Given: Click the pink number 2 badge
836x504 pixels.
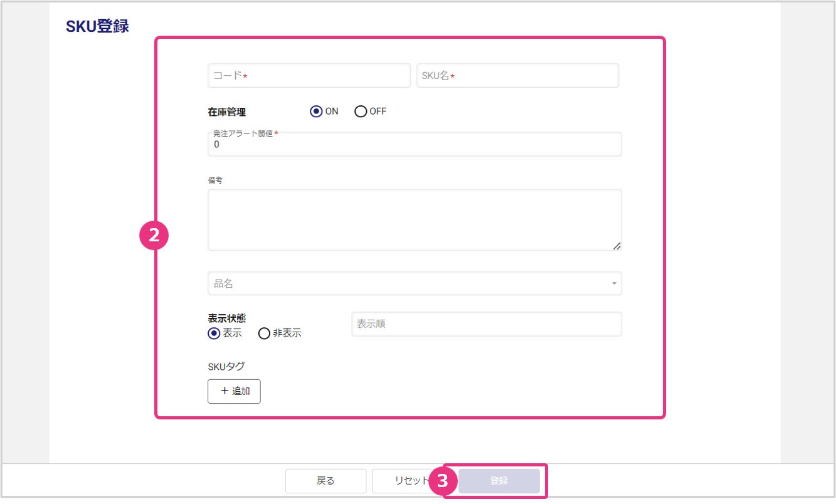Looking at the screenshot, I should [154, 236].
